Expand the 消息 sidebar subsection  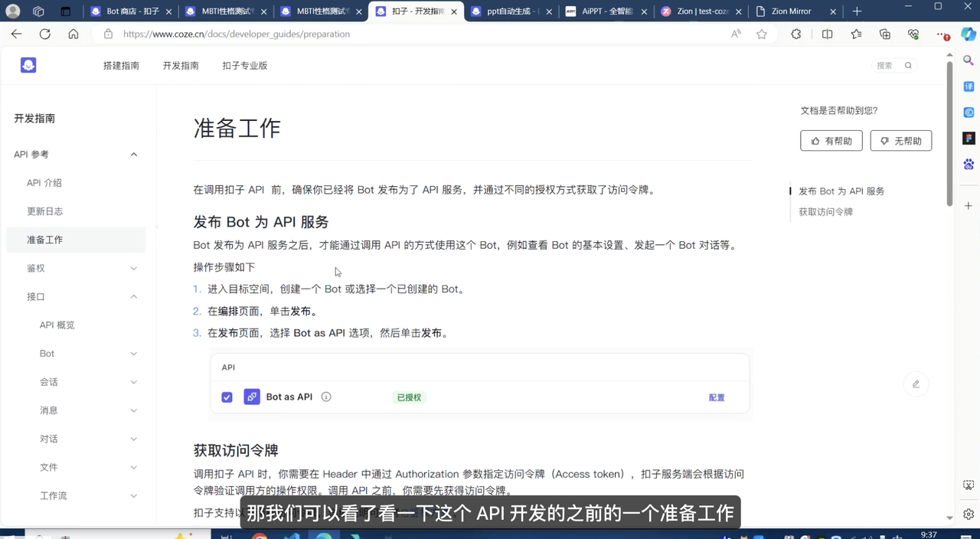[134, 410]
